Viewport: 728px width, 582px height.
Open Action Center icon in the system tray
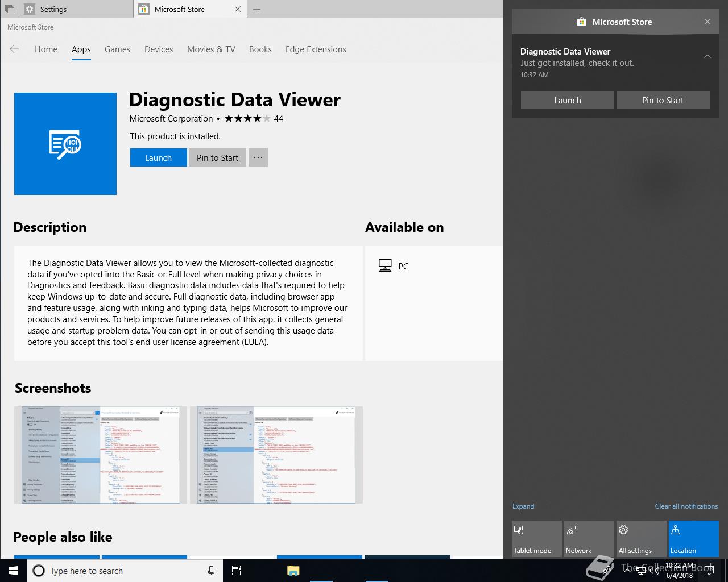tap(709, 571)
